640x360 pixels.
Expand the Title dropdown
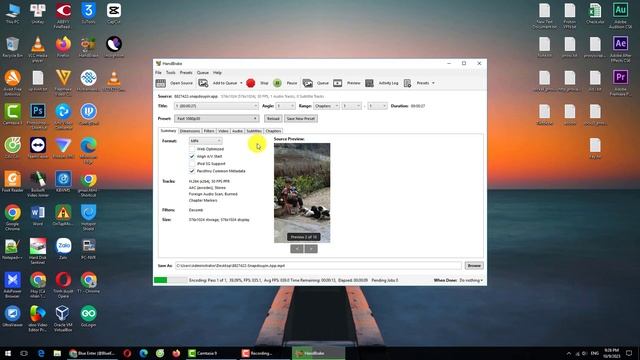coord(216,106)
